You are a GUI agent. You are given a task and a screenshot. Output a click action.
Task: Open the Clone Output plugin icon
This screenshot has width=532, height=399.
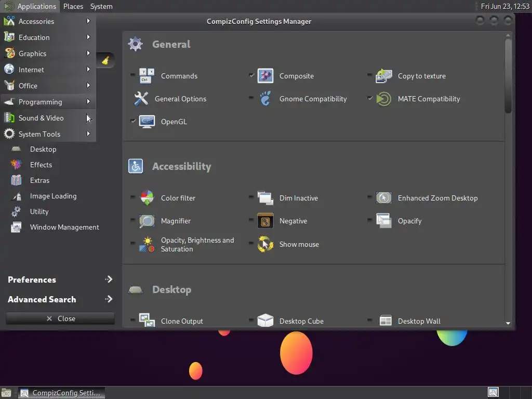(x=147, y=320)
